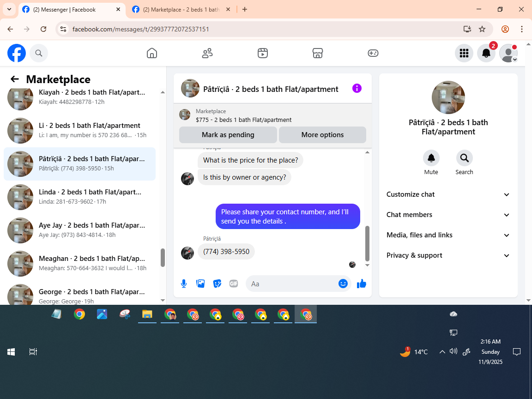Go to the Home feed icon
Screen dimensions: 532x399
point(151,53)
